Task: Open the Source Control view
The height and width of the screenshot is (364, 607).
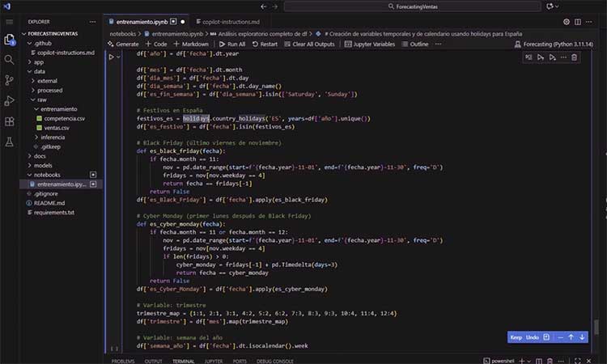Action: (x=10, y=80)
